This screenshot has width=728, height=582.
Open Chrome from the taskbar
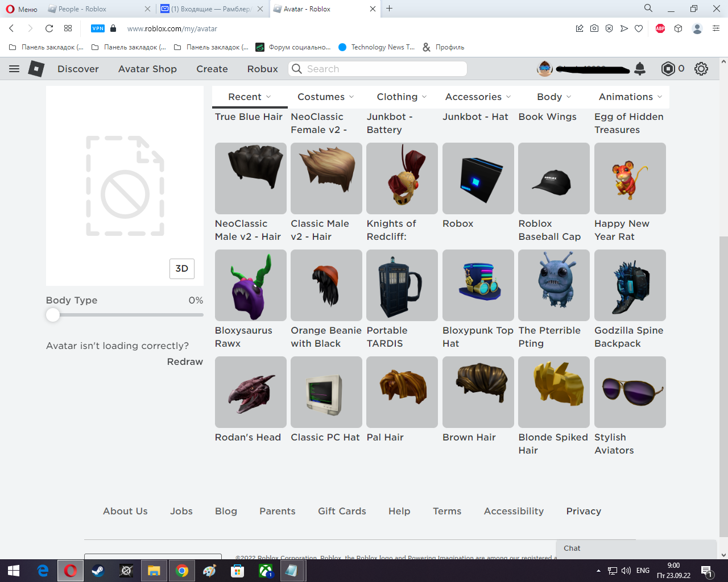tap(182, 571)
